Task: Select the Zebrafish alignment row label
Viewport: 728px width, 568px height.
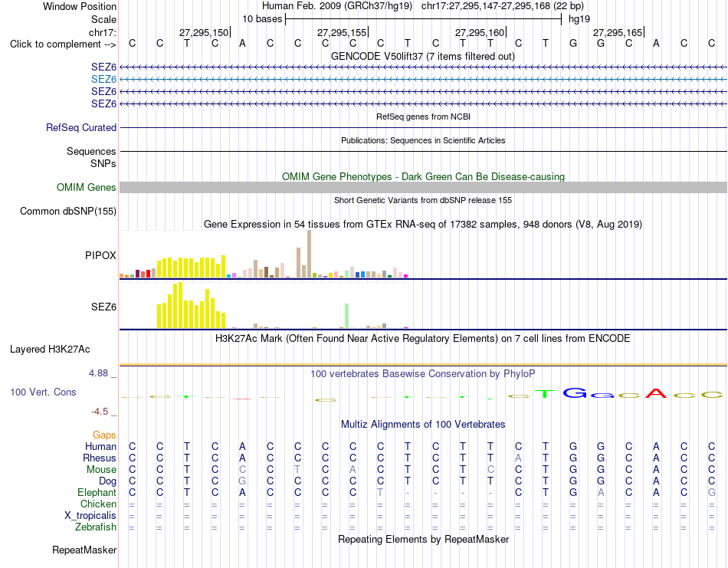Action: [x=95, y=527]
